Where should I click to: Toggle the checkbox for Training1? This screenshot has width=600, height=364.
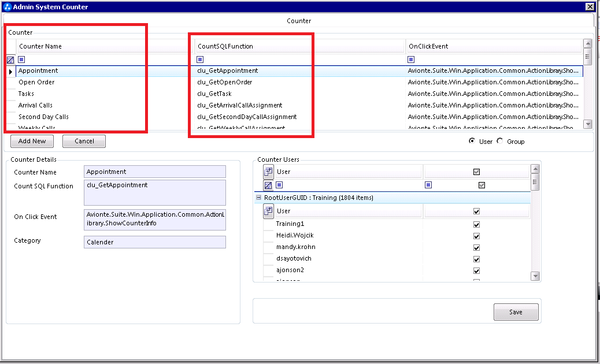click(476, 224)
